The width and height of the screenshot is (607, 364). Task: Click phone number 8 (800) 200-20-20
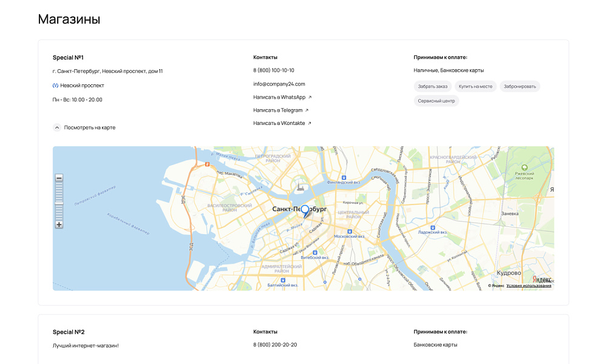point(275,345)
